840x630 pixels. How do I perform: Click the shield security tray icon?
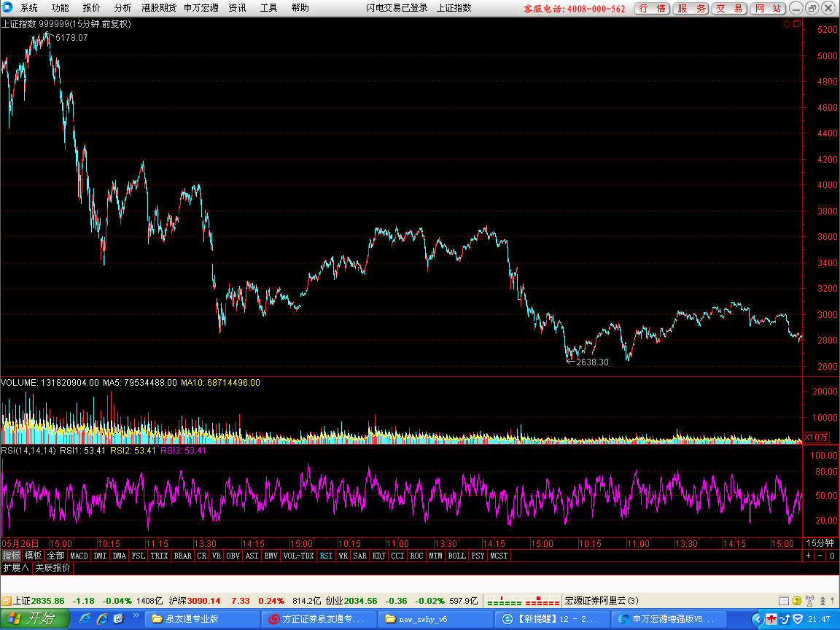(x=798, y=619)
